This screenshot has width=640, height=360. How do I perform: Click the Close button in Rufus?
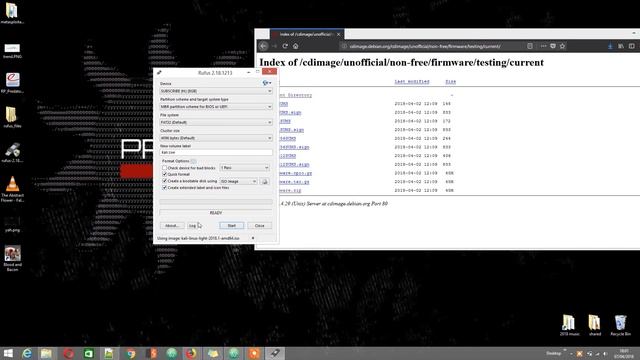coord(260,226)
